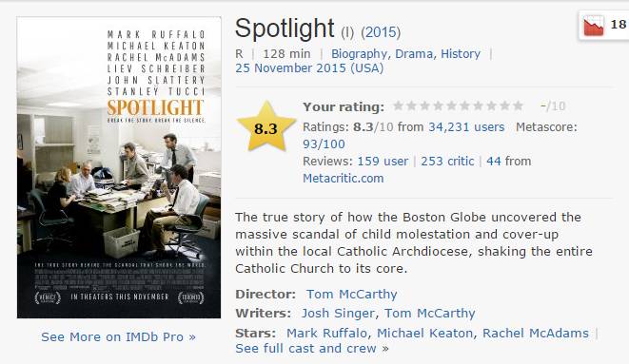Open the History genre link
This screenshot has height=364, width=629.
[461, 53]
